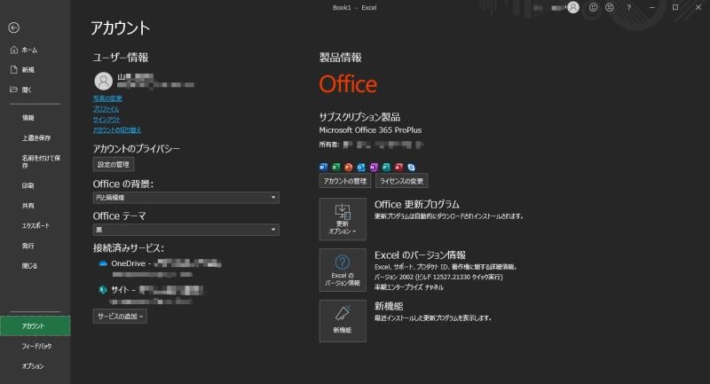This screenshot has width=710, height=384.
Task: Select エクスポート in the sidebar
Action: click(35, 226)
